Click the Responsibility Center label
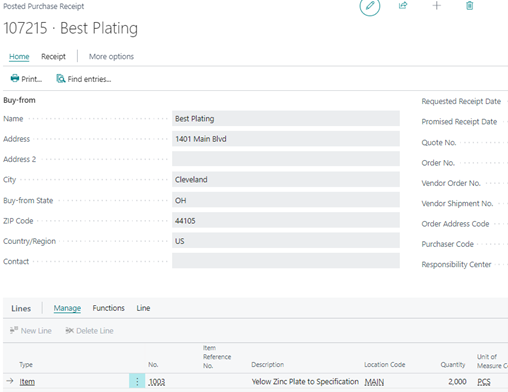 pos(456,264)
